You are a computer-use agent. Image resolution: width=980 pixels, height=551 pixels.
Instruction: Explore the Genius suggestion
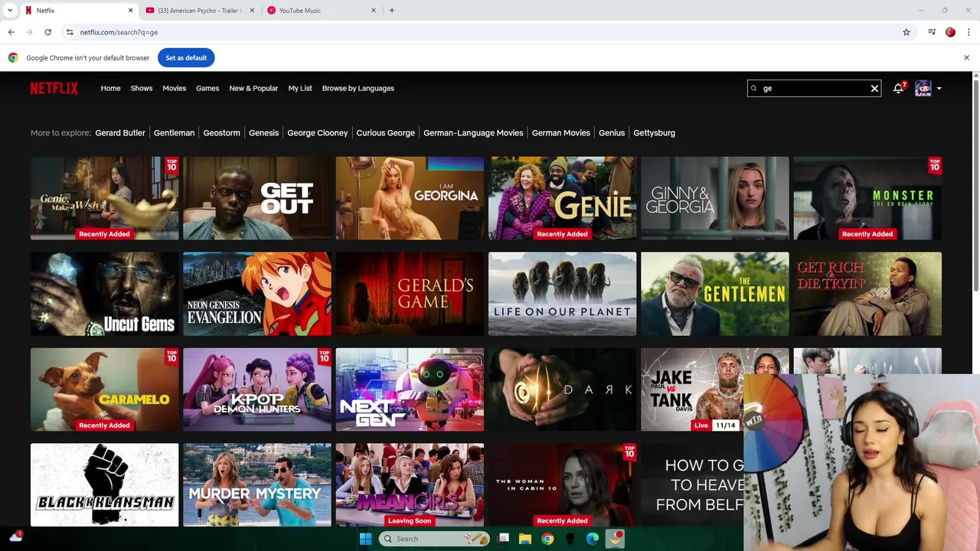pyautogui.click(x=612, y=132)
